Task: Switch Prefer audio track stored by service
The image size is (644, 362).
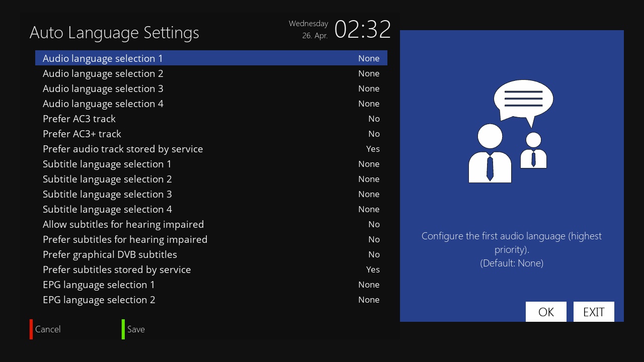Action: pos(211,149)
